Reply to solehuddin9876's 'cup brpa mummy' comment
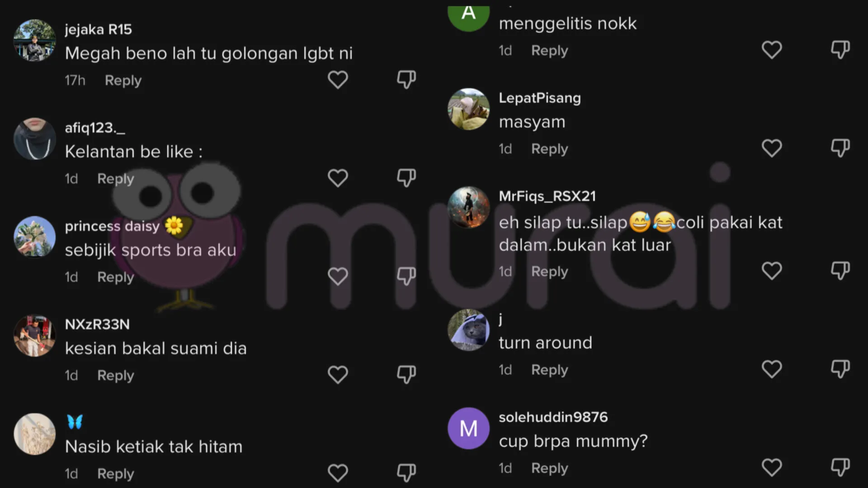 click(x=549, y=468)
